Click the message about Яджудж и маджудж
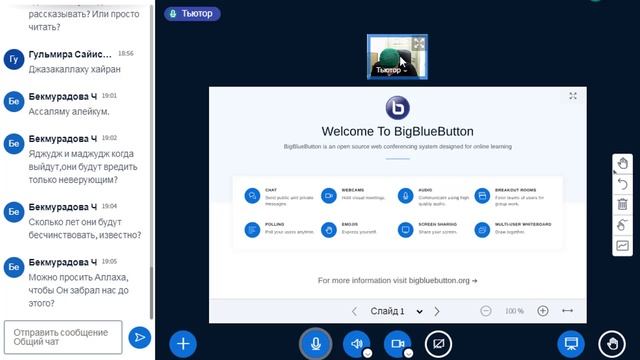The width and height of the screenshot is (640, 360). click(x=83, y=167)
